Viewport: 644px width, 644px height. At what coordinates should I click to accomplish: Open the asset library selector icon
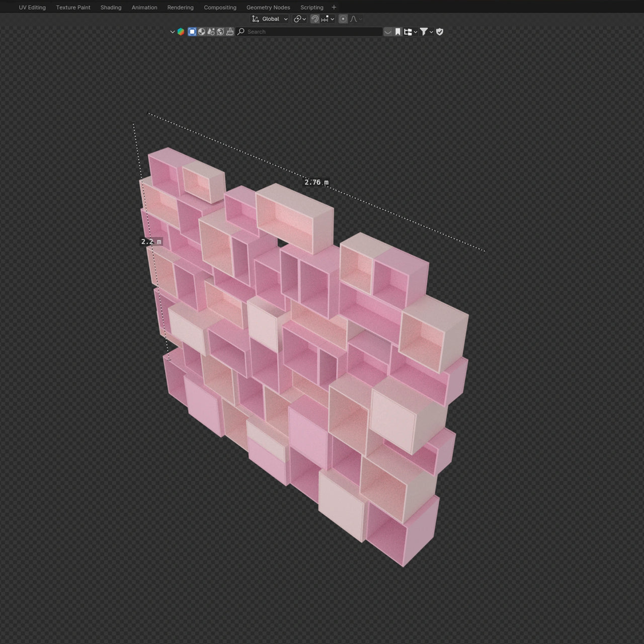181,32
